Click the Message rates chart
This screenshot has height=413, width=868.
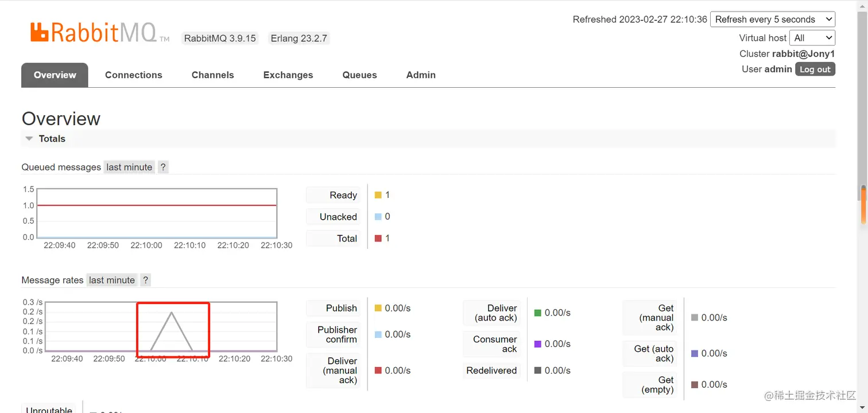coord(161,326)
